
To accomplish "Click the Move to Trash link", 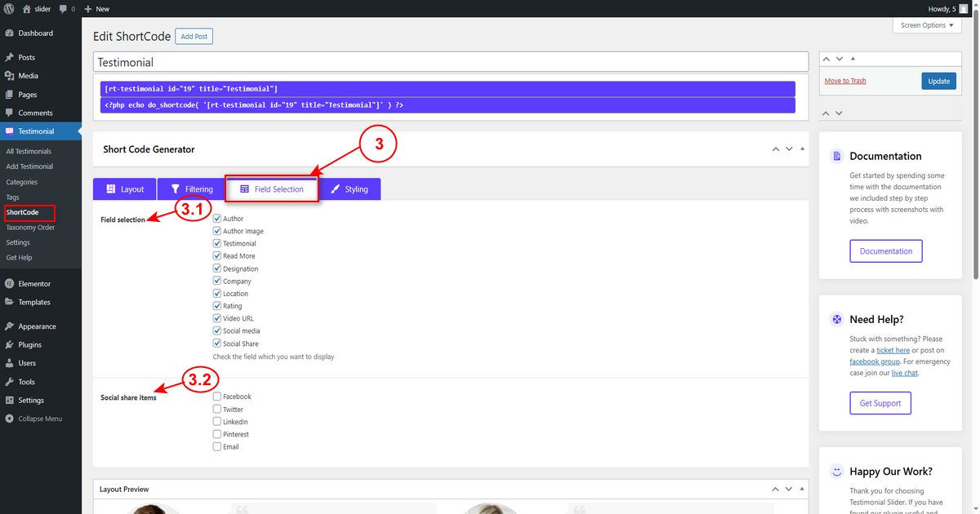I will [845, 81].
